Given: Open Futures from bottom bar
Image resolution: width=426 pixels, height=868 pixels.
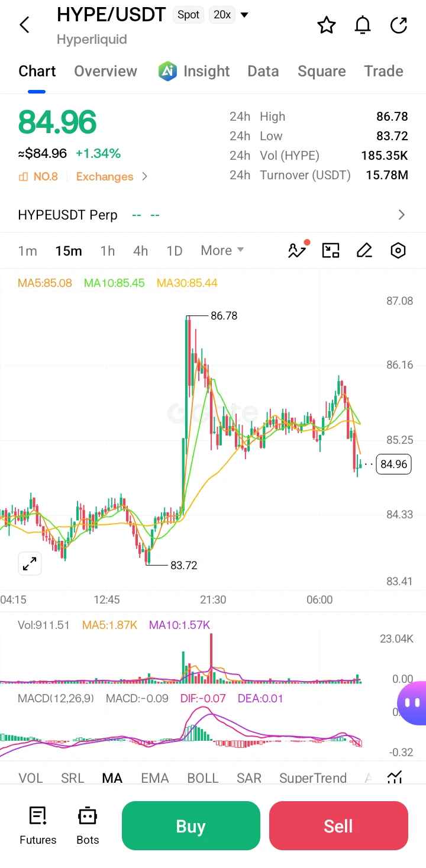Looking at the screenshot, I should coord(38,825).
